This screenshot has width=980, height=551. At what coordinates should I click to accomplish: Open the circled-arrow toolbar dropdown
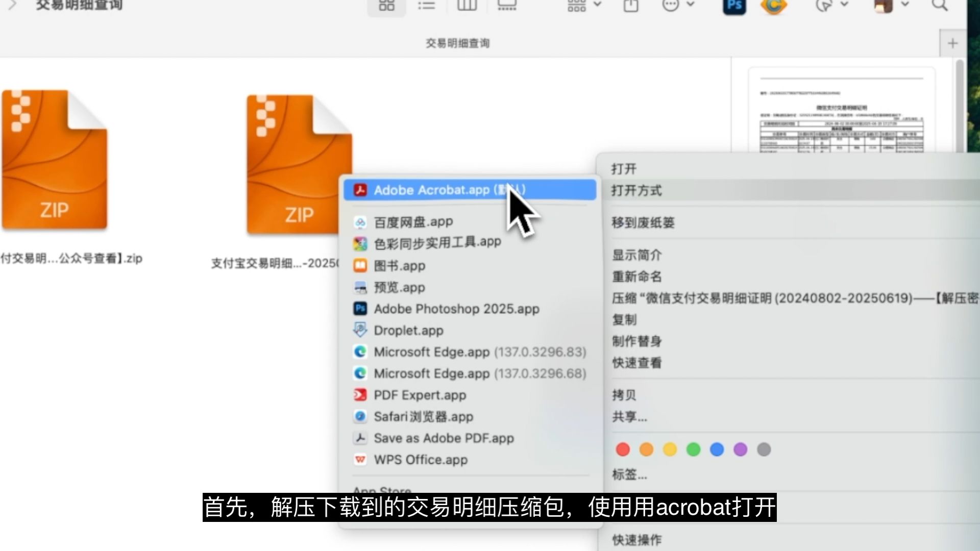click(x=831, y=6)
